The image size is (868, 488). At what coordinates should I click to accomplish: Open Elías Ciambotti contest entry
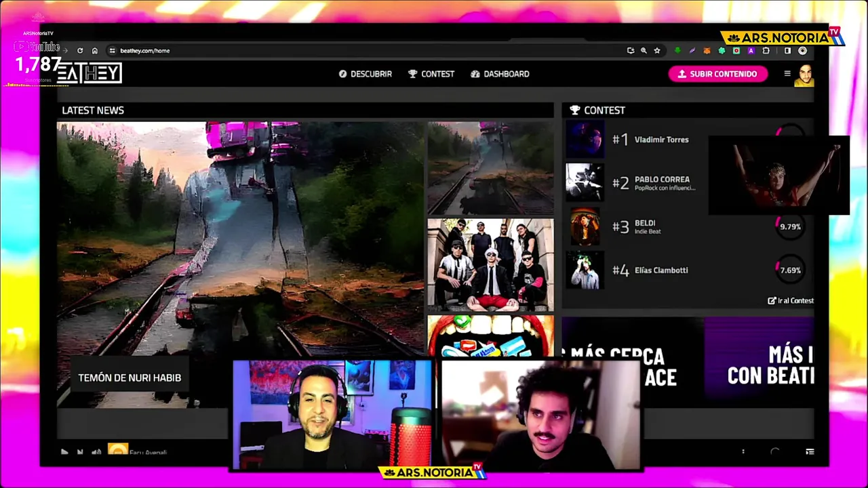661,270
